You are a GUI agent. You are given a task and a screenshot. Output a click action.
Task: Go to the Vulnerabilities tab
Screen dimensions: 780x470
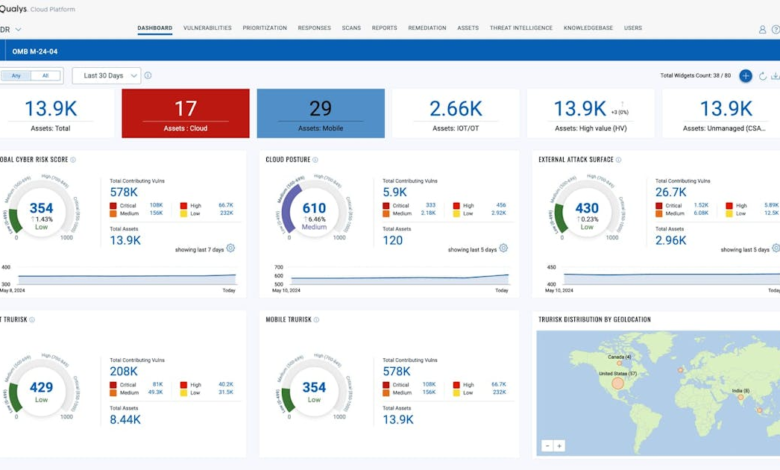(x=207, y=28)
